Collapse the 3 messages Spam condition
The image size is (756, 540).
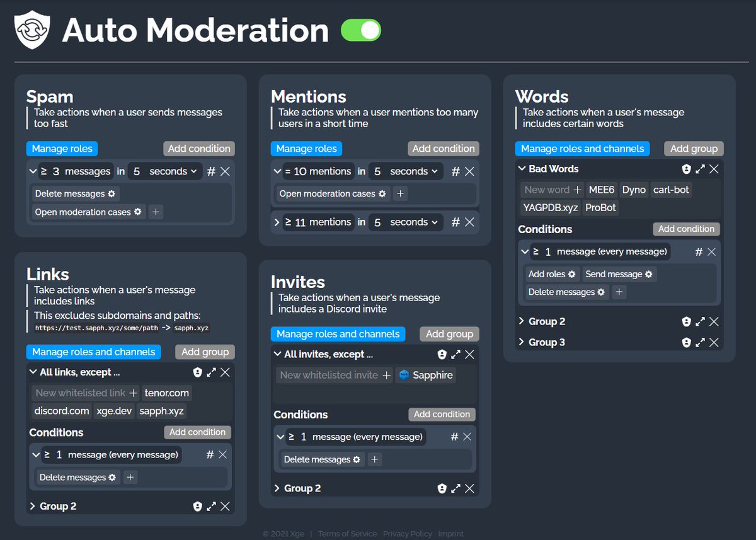[33, 171]
